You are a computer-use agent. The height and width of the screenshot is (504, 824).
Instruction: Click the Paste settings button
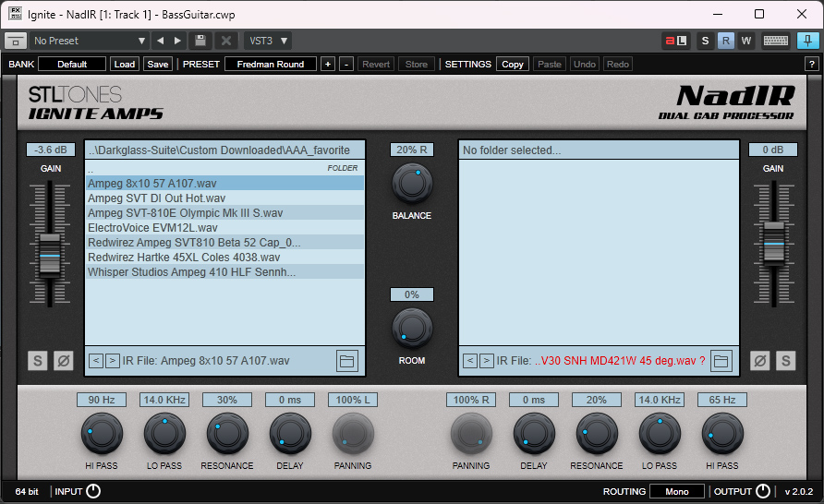point(549,64)
